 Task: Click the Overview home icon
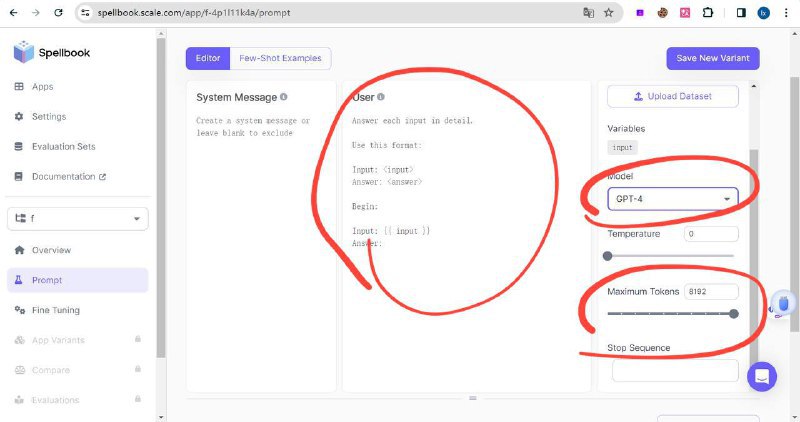click(x=19, y=250)
